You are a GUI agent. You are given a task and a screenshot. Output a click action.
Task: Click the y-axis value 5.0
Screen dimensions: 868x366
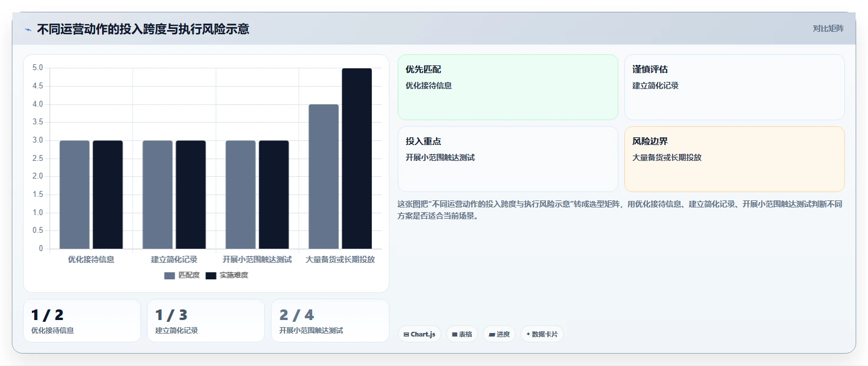[x=38, y=68]
